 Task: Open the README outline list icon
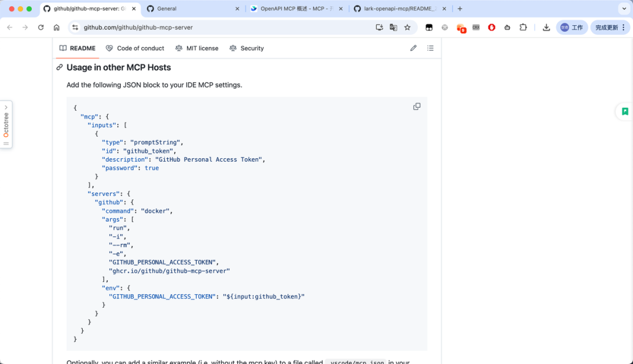[430, 48]
